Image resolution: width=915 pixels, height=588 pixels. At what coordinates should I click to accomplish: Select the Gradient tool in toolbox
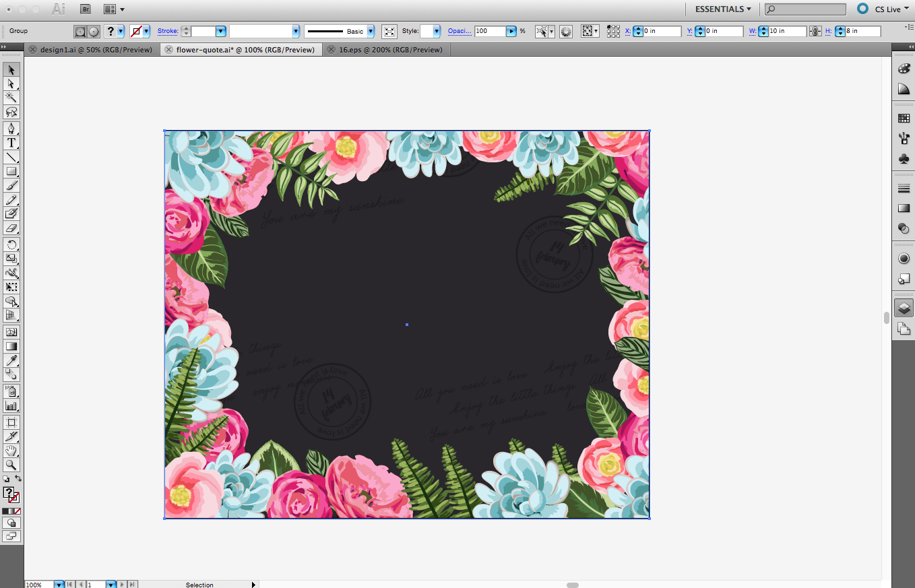pos(11,346)
